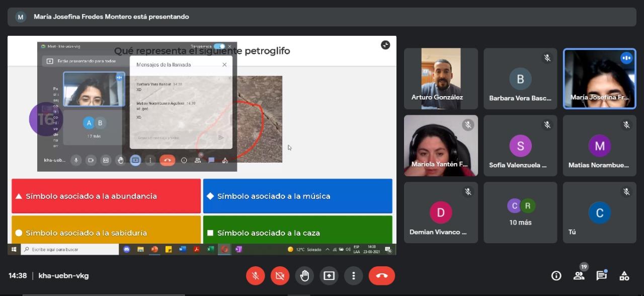Show participants list with 19 badge
This screenshot has width=644, height=296.
(579, 275)
